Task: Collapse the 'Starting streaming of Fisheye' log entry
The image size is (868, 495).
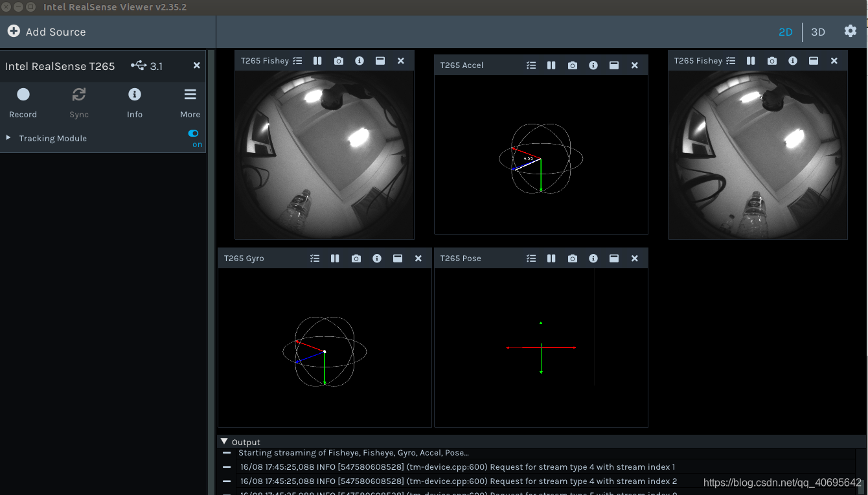Action: pos(227,453)
